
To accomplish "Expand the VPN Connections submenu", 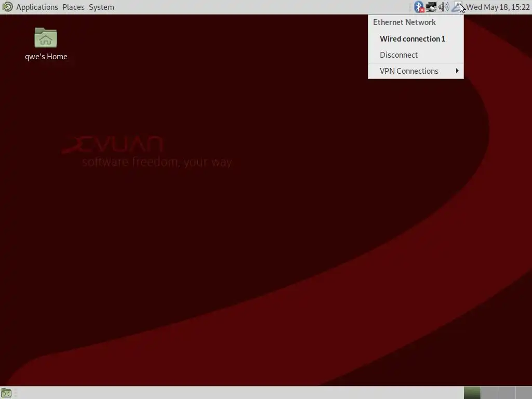I will point(416,71).
